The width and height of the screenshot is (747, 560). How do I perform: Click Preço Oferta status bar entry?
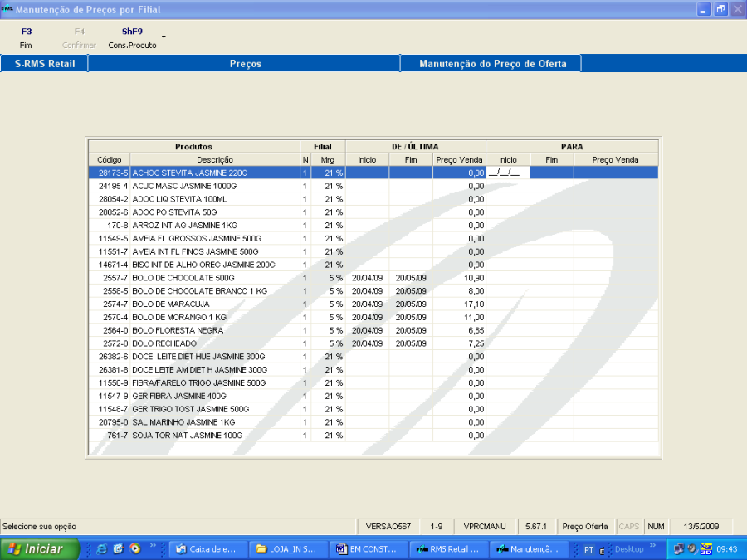click(x=585, y=527)
